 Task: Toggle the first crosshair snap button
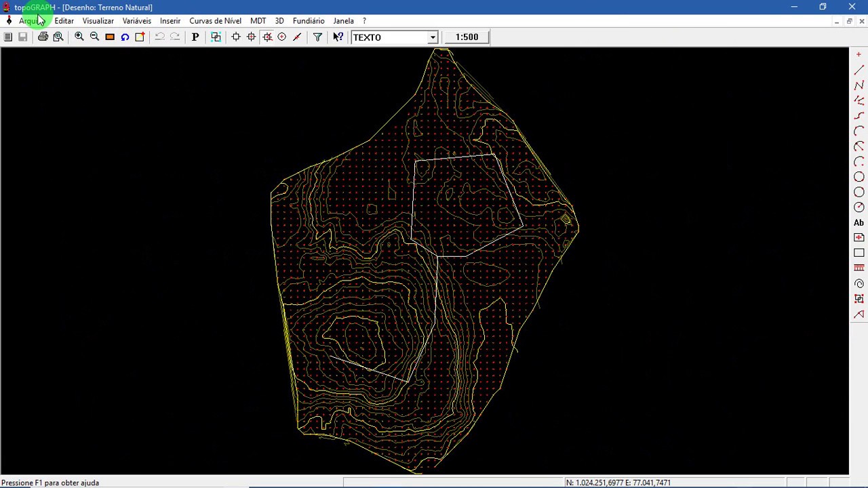pyautogui.click(x=236, y=37)
